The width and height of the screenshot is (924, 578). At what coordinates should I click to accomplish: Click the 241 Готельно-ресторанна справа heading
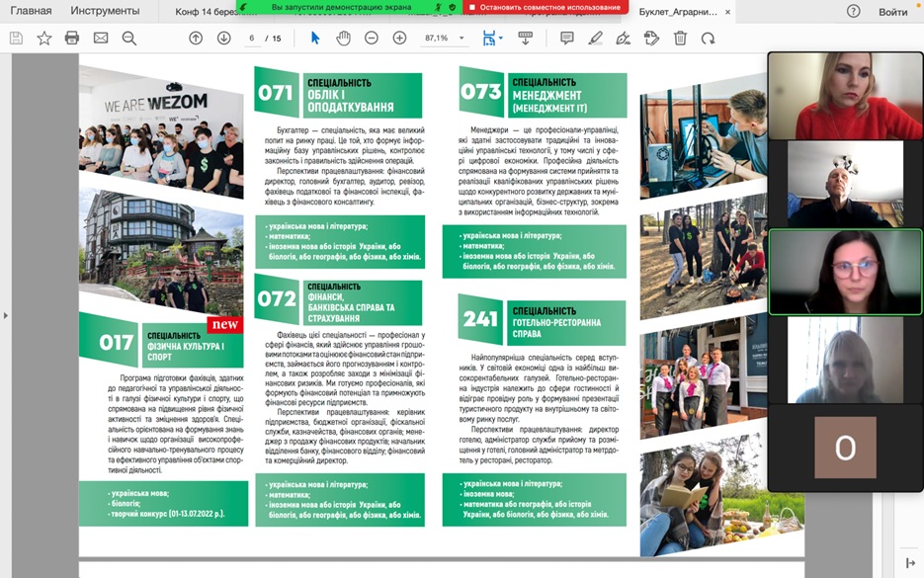tap(543, 320)
